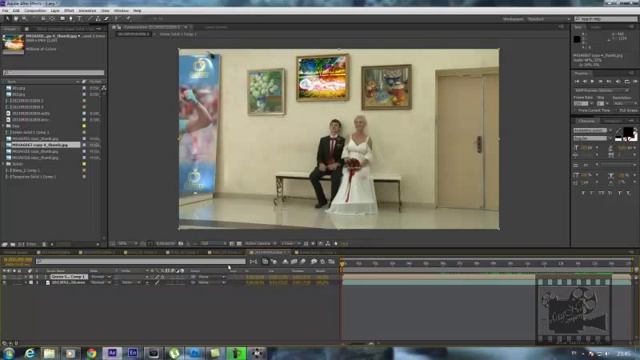Image resolution: width=640 pixels, height=360 pixels.
Task: Select the Zoom magnifier tool
Action: pos(24,19)
